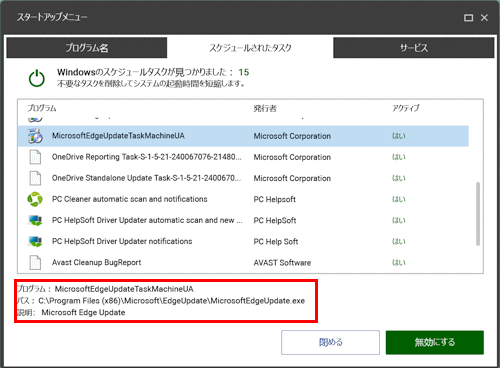Viewport: 500px width, 368px height.
Task: Click the task count number 15
Action: pos(244,72)
